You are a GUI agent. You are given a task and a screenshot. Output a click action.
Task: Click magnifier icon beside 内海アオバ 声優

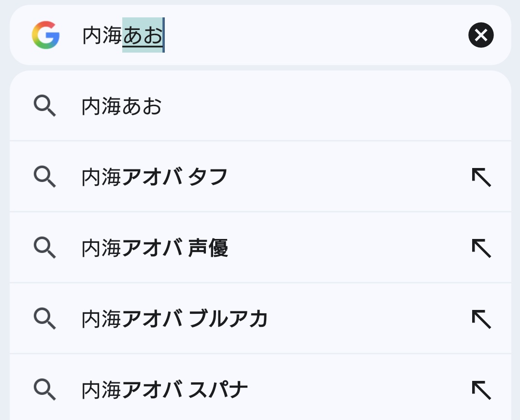[45, 247]
